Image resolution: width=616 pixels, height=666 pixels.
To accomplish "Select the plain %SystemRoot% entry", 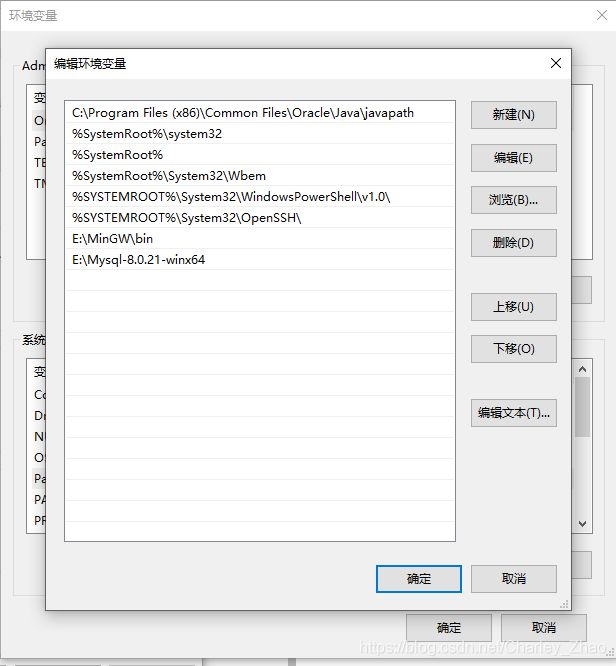I will (x=260, y=155).
